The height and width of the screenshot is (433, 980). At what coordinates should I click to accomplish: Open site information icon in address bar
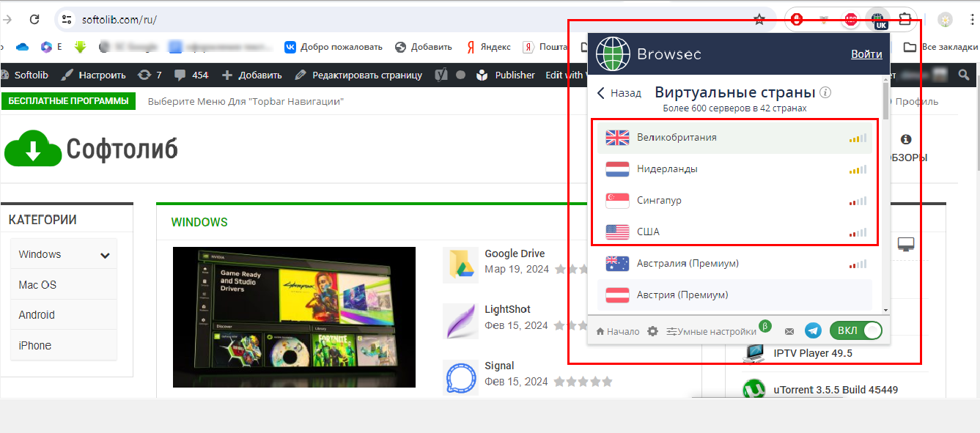point(67,20)
